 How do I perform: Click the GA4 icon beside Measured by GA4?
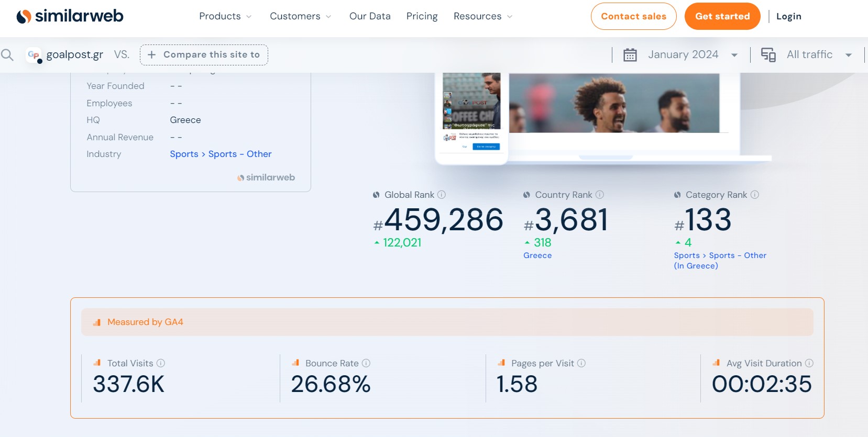click(x=97, y=322)
